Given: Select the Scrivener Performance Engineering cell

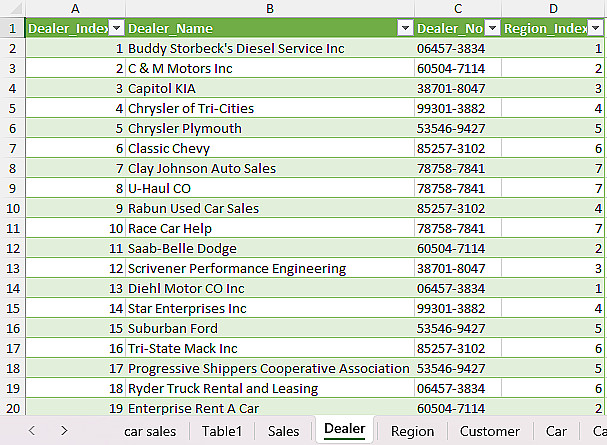Looking at the screenshot, I should click(270, 269).
